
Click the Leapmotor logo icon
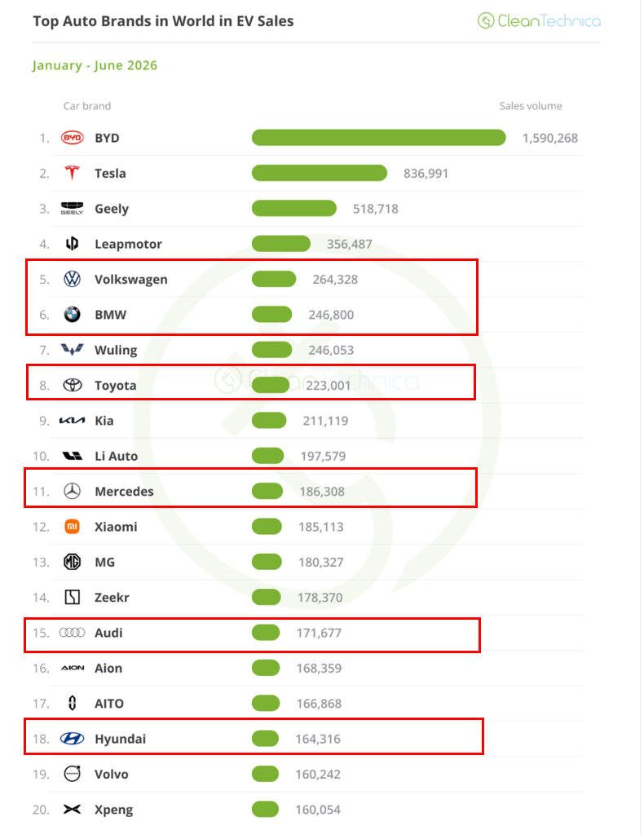72,244
